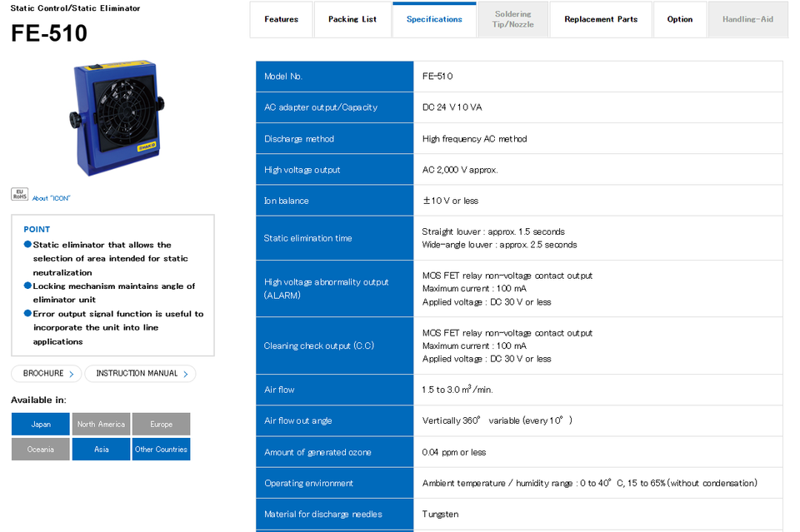Click 'Vertically 360° variable' value

coord(497,420)
